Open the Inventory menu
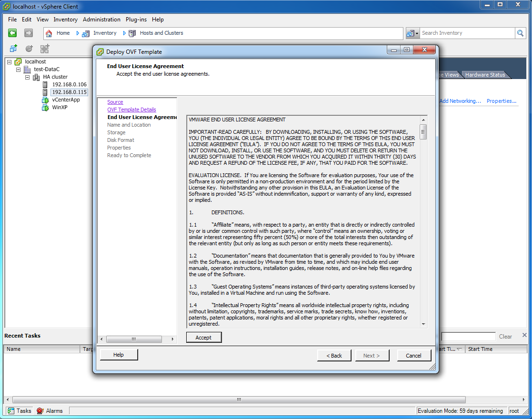Viewport: 532px width, 419px height. 65,20
